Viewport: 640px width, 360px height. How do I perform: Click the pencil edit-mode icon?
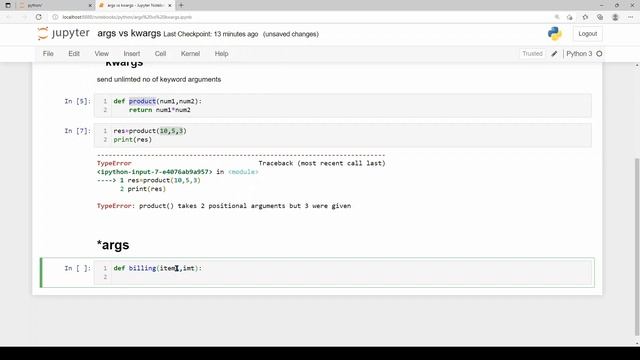pos(554,54)
